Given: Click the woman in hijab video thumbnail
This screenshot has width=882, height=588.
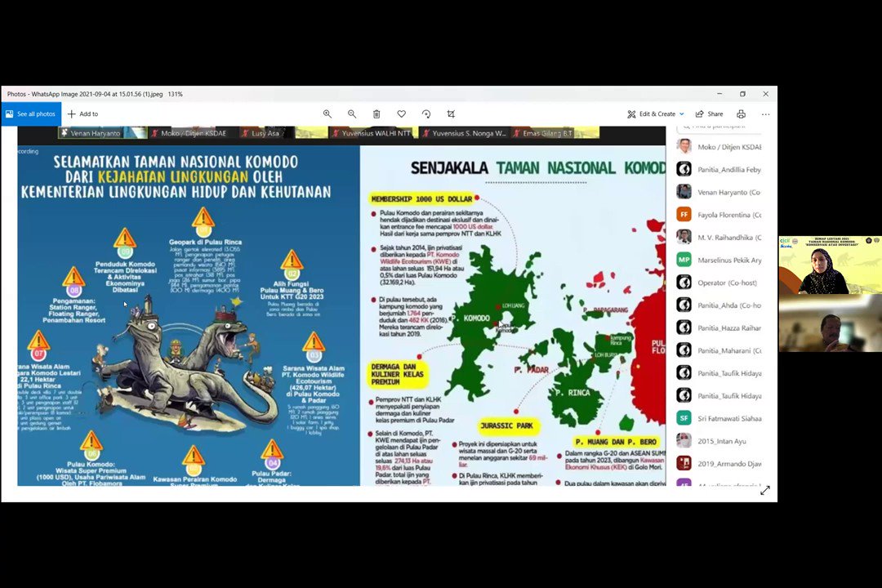Looking at the screenshot, I should (x=831, y=265).
